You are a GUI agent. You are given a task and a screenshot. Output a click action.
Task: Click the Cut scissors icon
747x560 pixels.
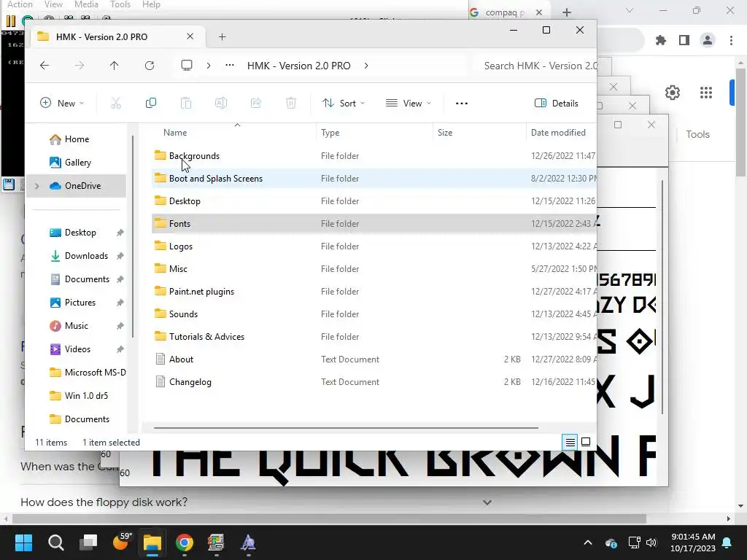coord(116,103)
